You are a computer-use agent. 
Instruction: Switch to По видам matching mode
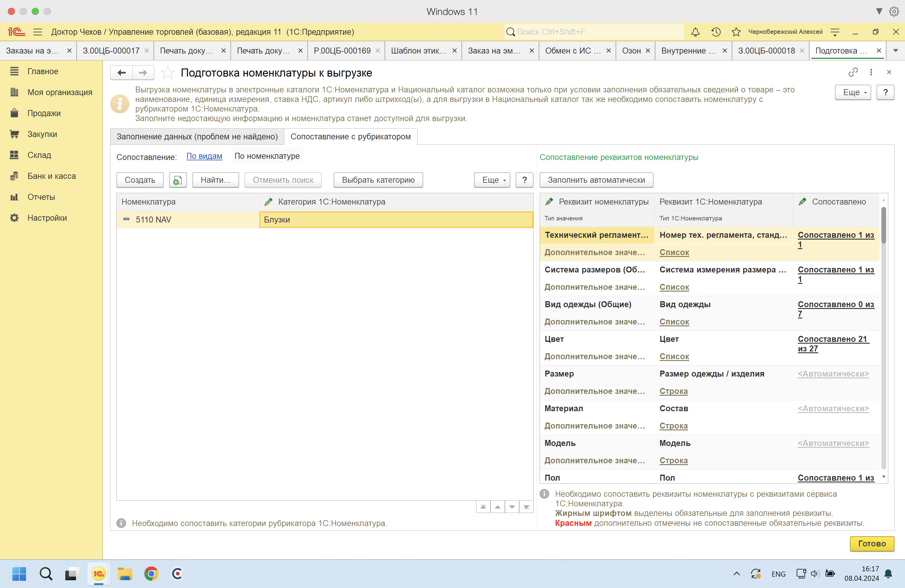(x=204, y=156)
